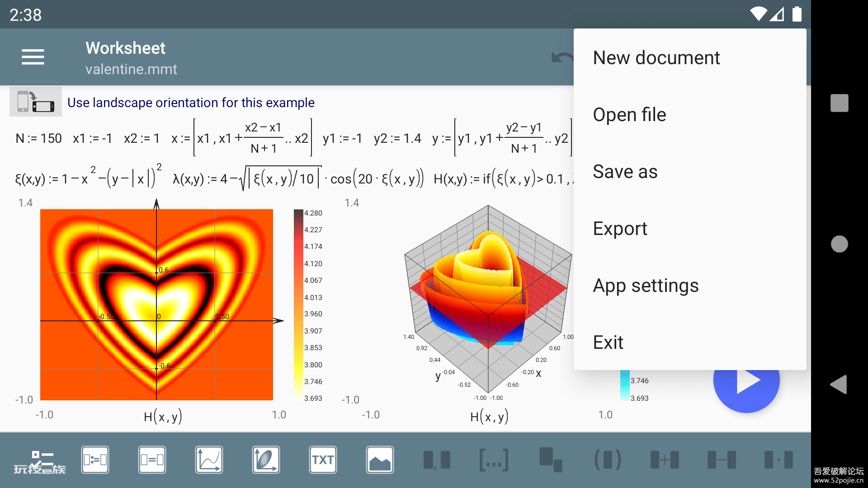The height and width of the screenshot is (488, 868).
Task: Select the x interval definition equation
Action: tap(241, 137)
